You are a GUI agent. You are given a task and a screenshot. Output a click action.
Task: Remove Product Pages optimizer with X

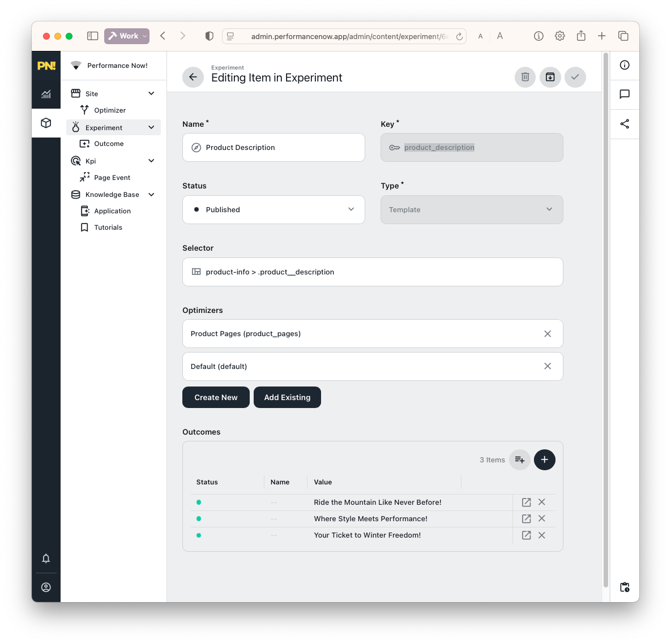548,333
